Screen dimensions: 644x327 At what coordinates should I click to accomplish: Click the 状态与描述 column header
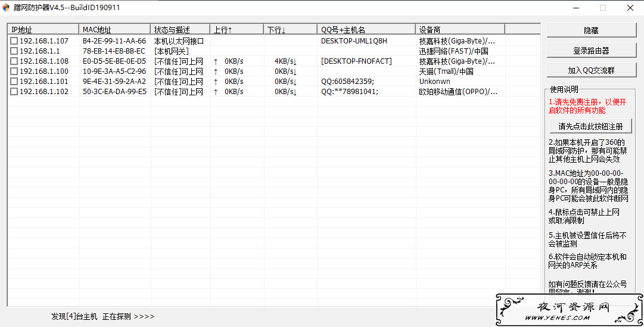181,30
